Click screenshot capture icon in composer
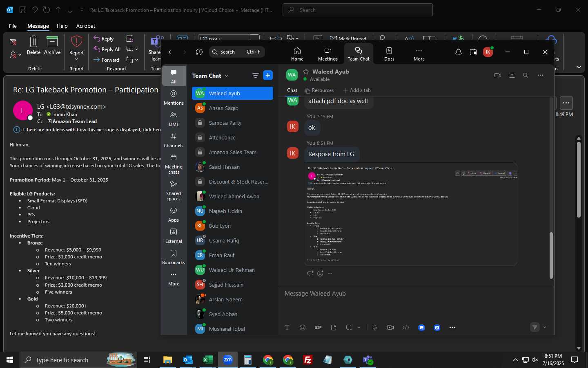Screen dimensions: 588x368 click(349, 328)
